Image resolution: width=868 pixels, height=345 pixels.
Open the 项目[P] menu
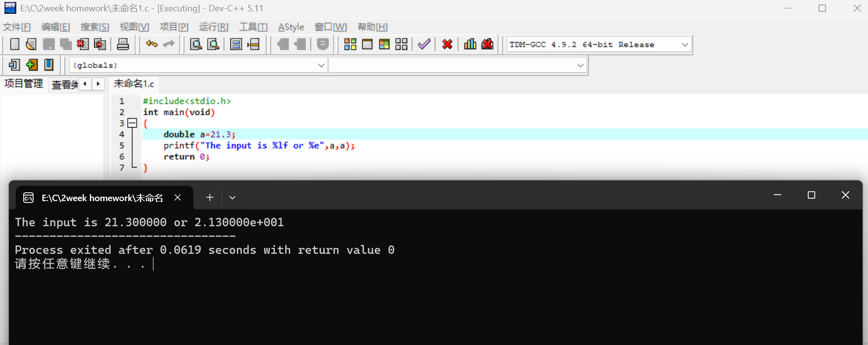click(174, 27)
